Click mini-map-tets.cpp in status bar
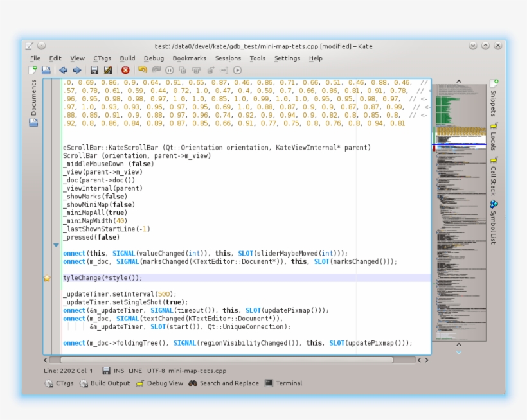This screenshot has height=420, width=527. coord(197,371)
